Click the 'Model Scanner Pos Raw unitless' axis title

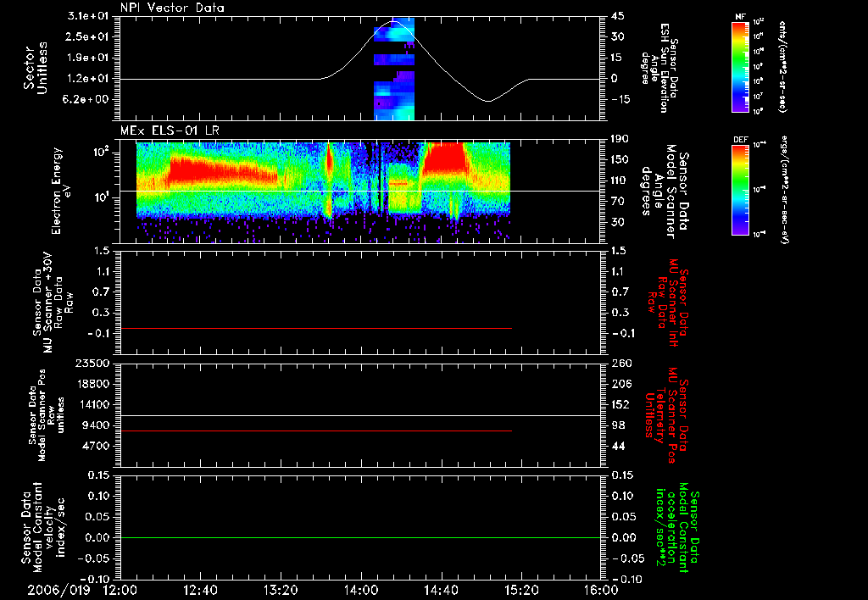47,415
